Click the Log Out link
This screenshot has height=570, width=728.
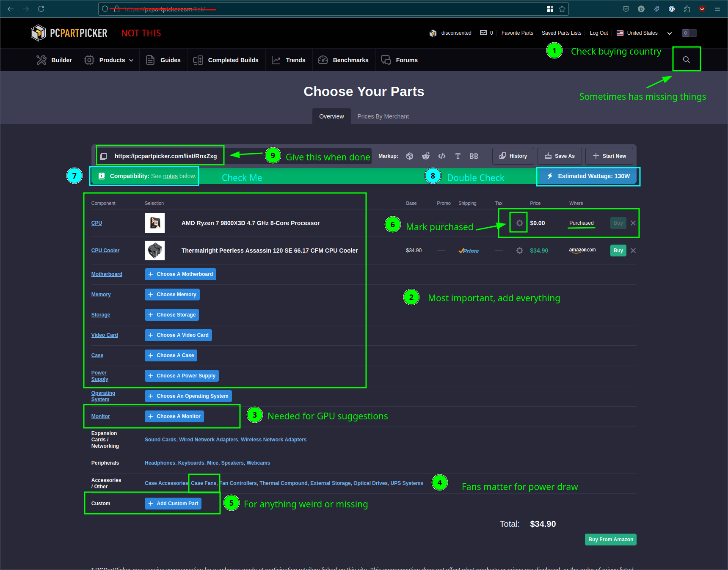(x=599, y=33)
